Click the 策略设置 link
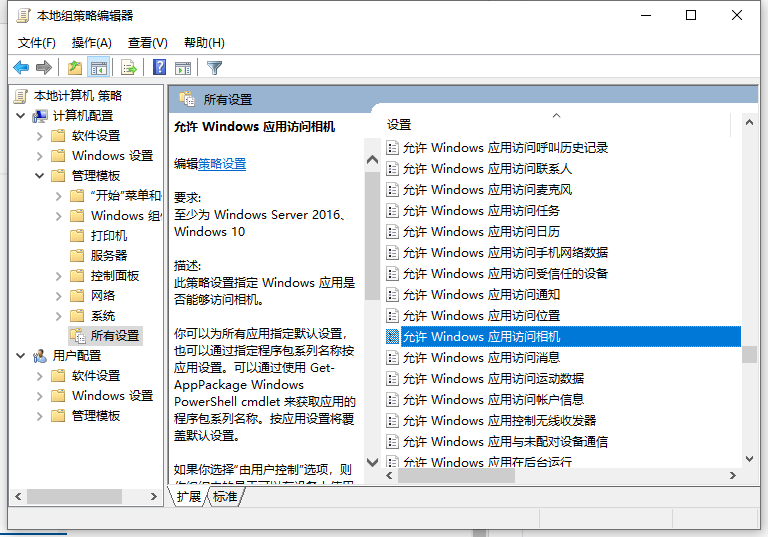 (222, 164)
